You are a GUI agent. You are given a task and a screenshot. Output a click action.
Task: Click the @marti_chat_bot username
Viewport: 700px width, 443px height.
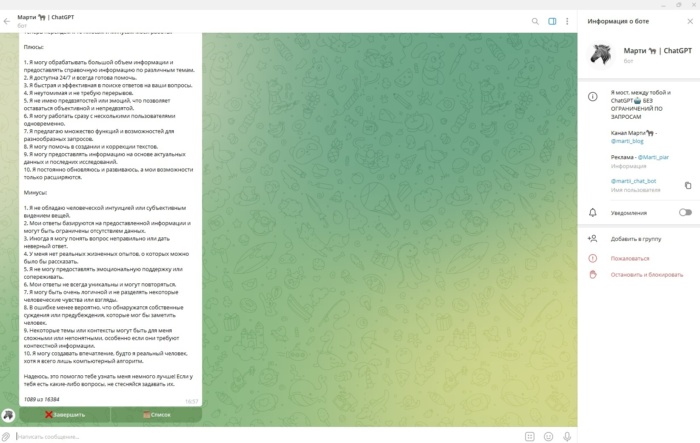click(634, 181)
